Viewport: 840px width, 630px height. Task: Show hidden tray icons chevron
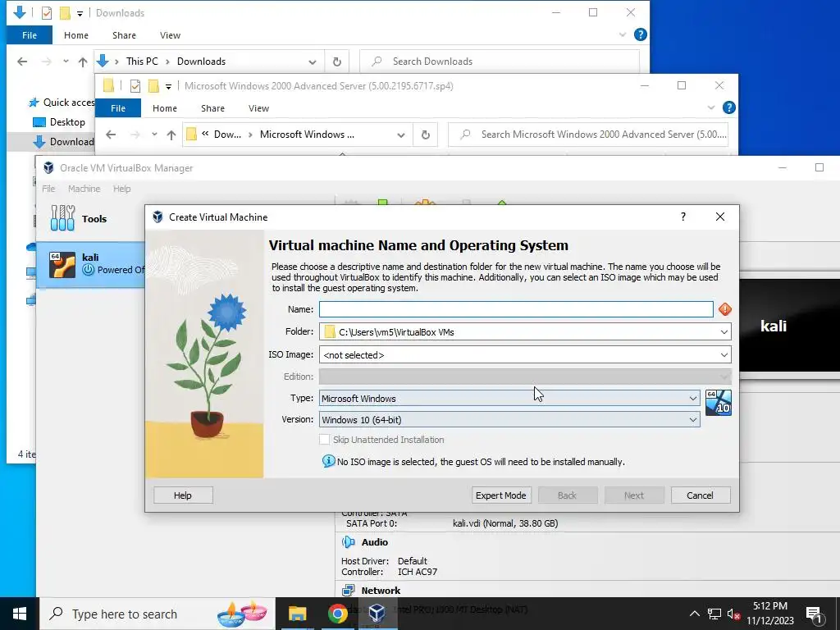click(694, 614)
